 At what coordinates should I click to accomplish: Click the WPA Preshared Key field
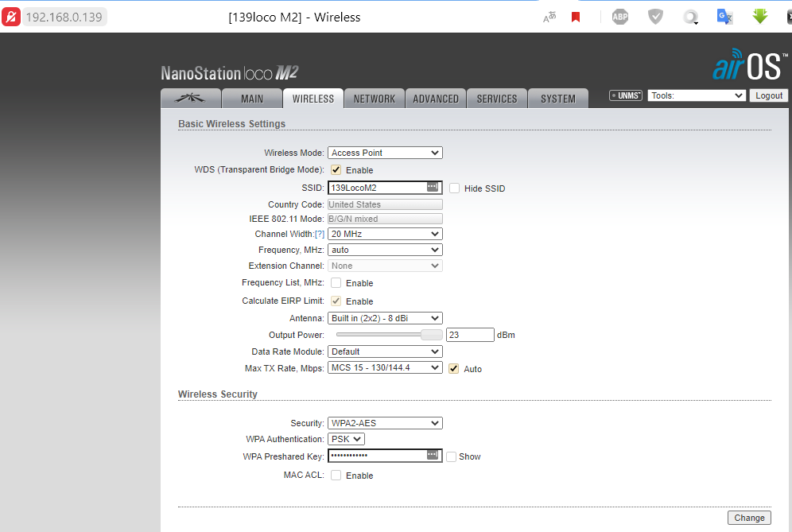(x=385, y=456)
